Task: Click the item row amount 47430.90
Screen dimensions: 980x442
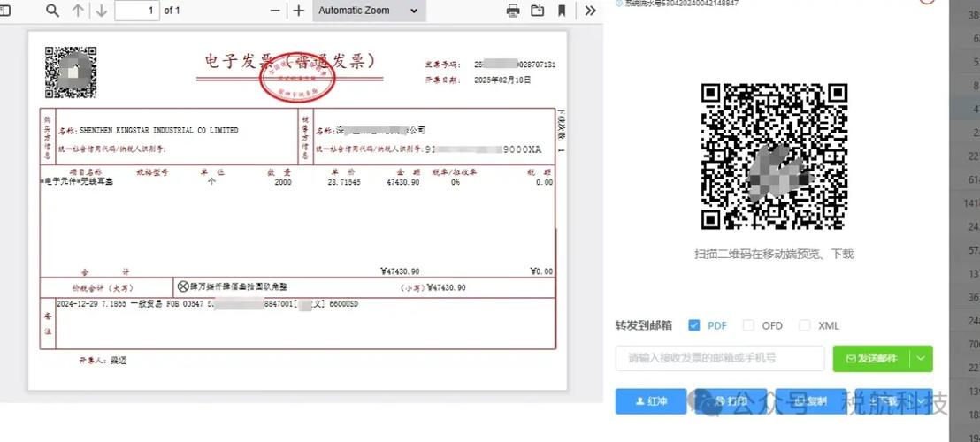Action: pos(403,182)
